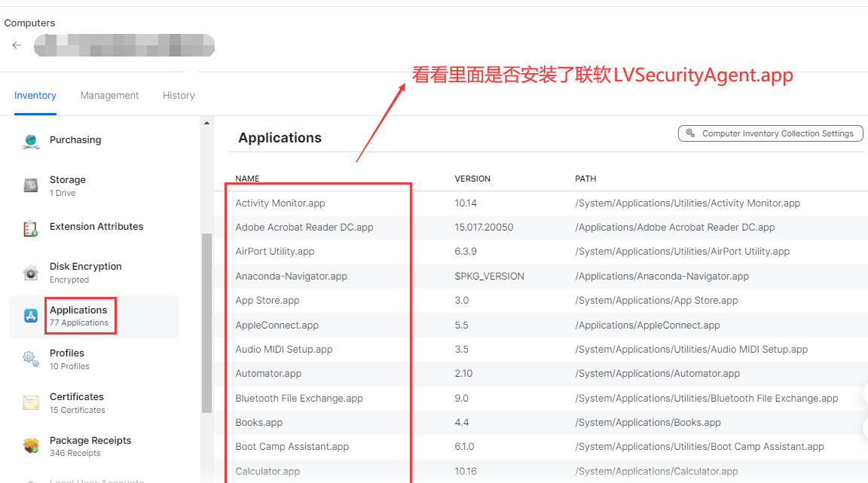868x483 pixels.
Task: Click the back arrow under Computers
Action: [x=17, y=45]
